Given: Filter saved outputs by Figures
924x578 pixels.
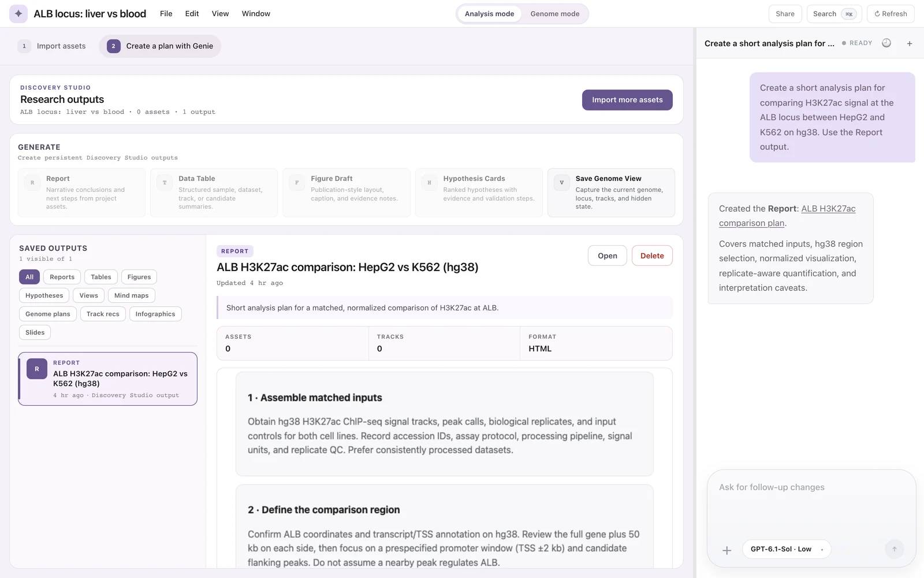Looking at the screenshot, I should pos(139,277).
